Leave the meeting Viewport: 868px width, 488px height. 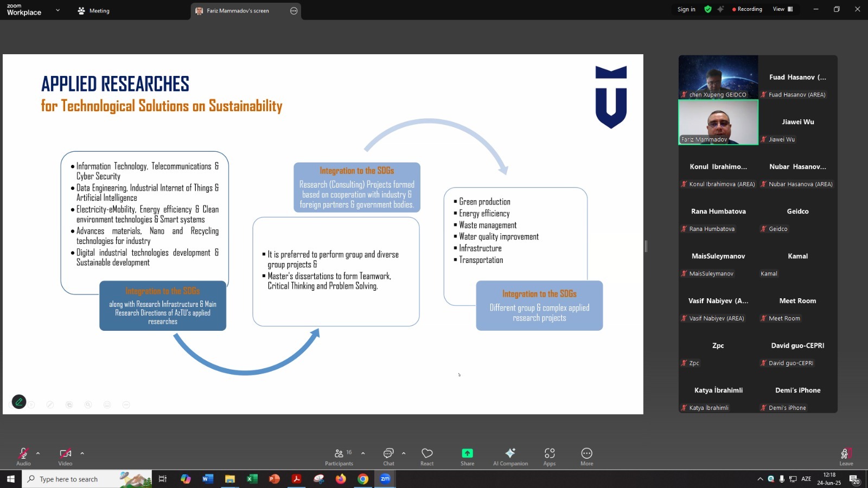(846, 455)
